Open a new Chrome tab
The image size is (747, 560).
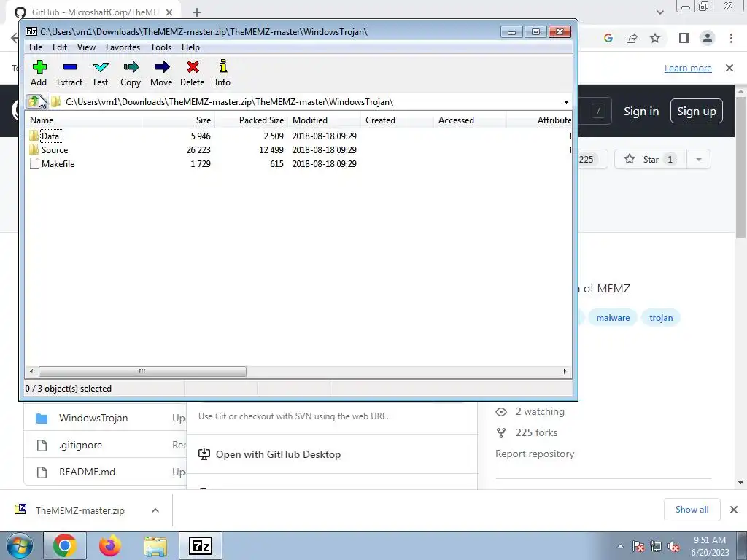(197, 12)
